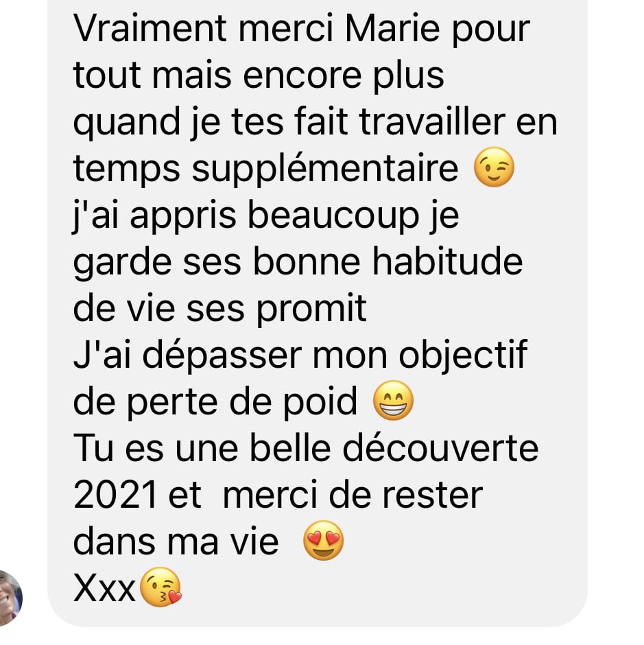Click the word "Vraiment" at message start

click(x=150, y=29)
